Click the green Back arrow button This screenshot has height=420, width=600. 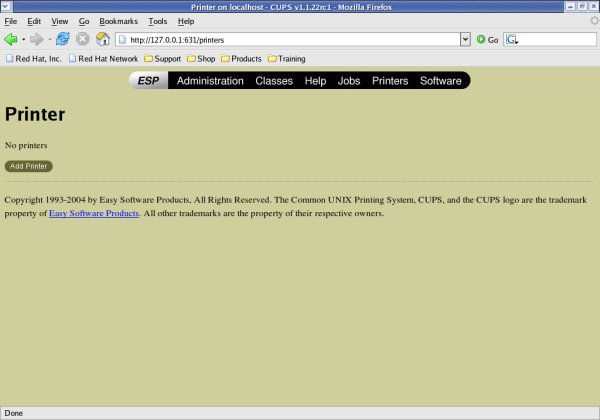tap(11, 39)
